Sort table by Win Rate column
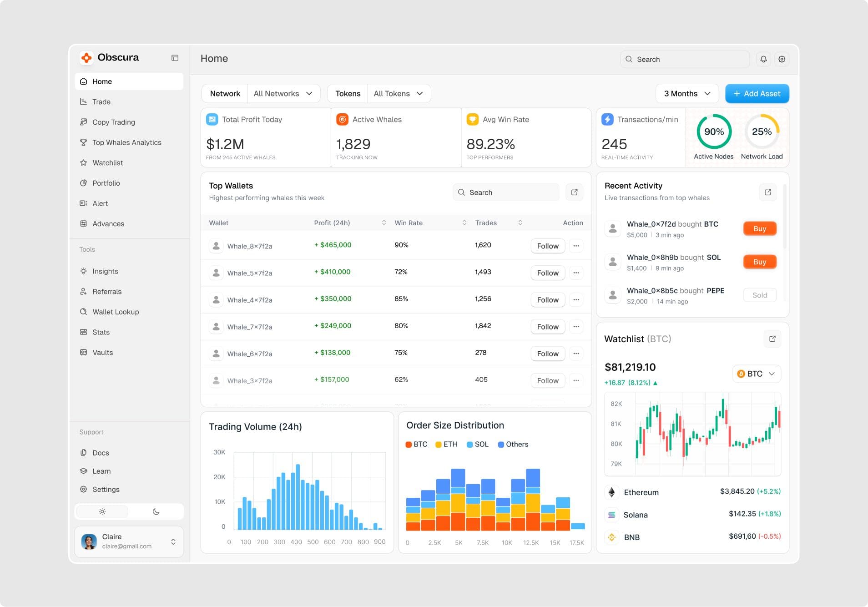The height and width of the screenshot is (607, 868). (x=464, y=223)
